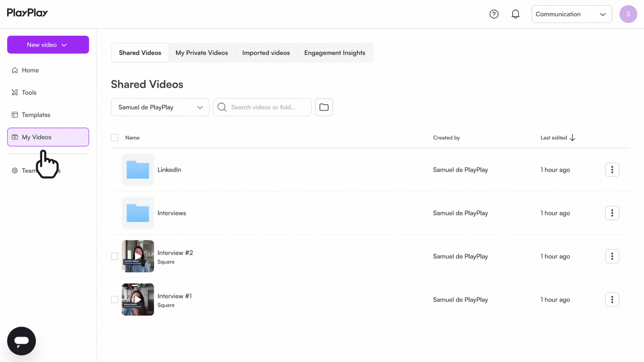Expand the Samuel de PlayPlay filter dropdown

pyautogui.click(x=160, y=107)
